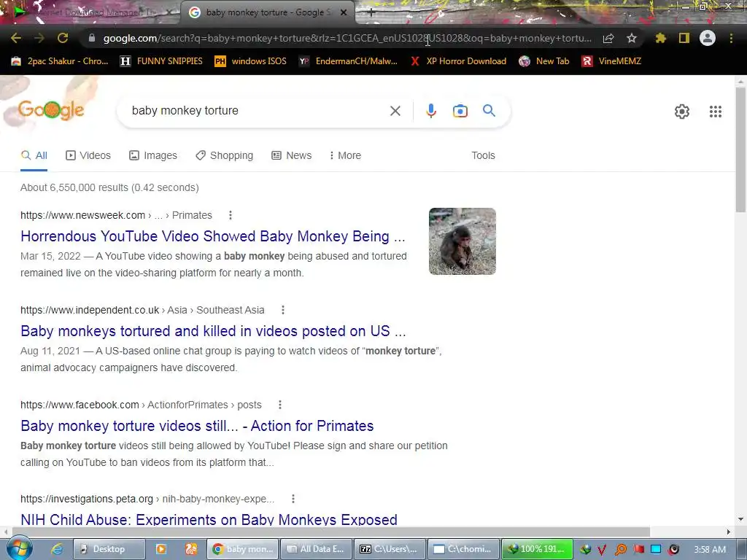Click the browser address bar URL
The width and height of the screenshot is (747, 560).
[347, 38]
